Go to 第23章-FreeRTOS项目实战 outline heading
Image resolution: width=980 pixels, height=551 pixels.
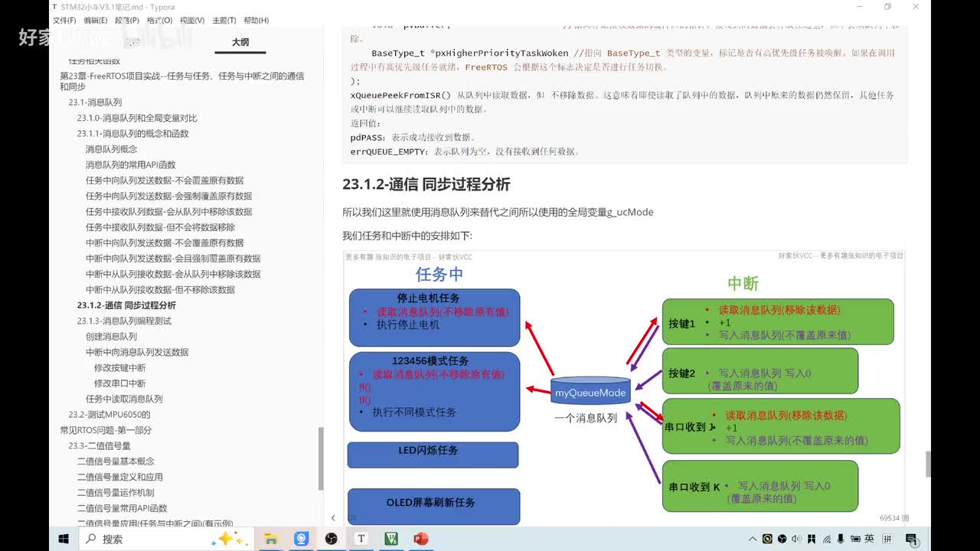[182, 81]
